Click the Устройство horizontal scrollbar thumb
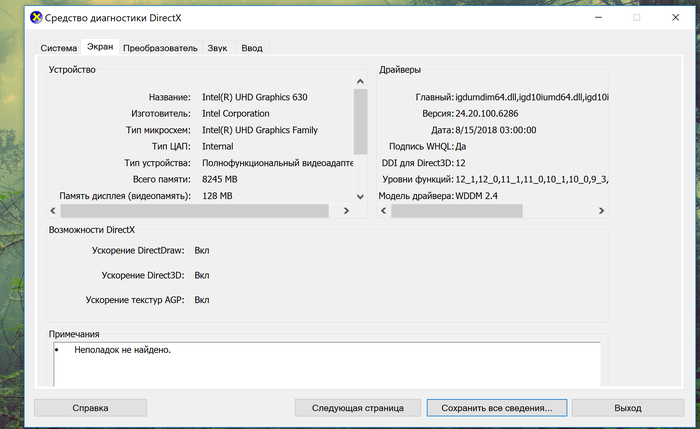 (194, 211)
